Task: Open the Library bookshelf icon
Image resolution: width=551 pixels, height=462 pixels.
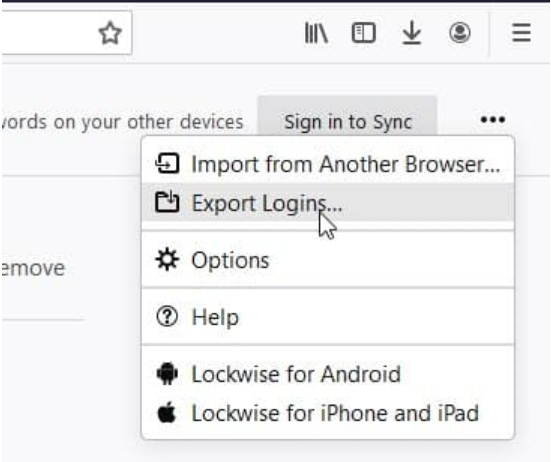Action: click(x=316, y=33)
